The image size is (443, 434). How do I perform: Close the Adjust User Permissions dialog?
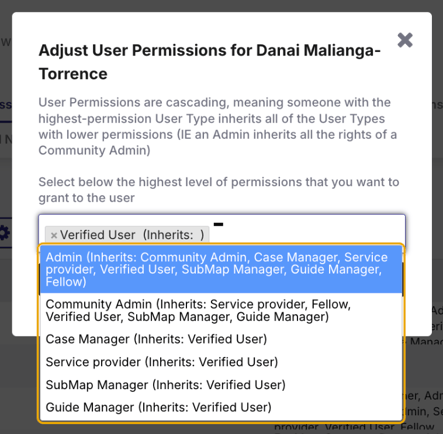(405, 40)
